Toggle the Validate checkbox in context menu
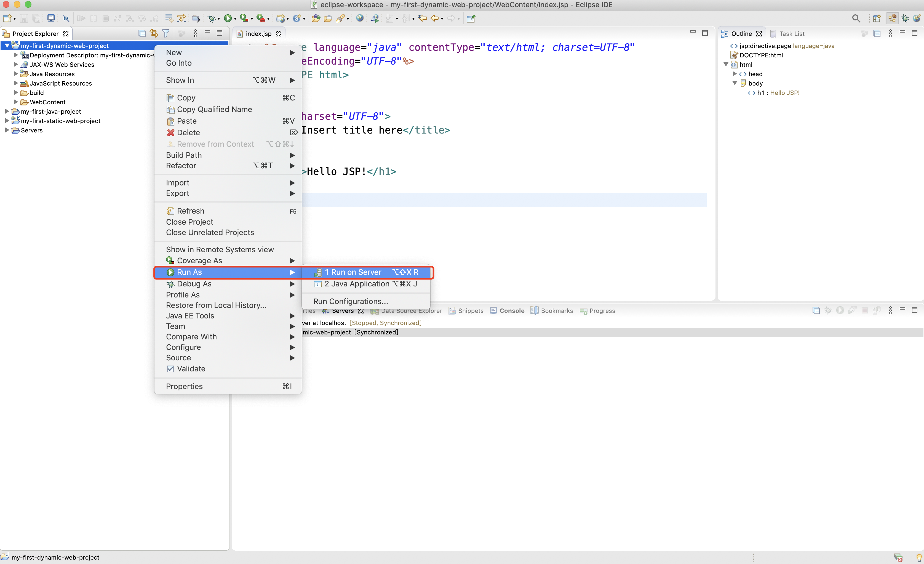924x564 pixels. 170,368
